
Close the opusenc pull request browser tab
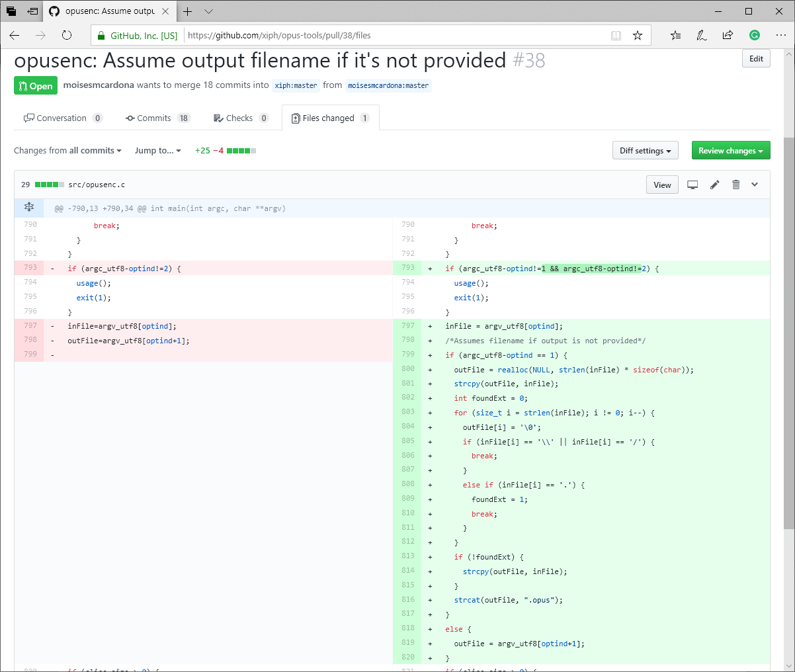coord(165,11)
